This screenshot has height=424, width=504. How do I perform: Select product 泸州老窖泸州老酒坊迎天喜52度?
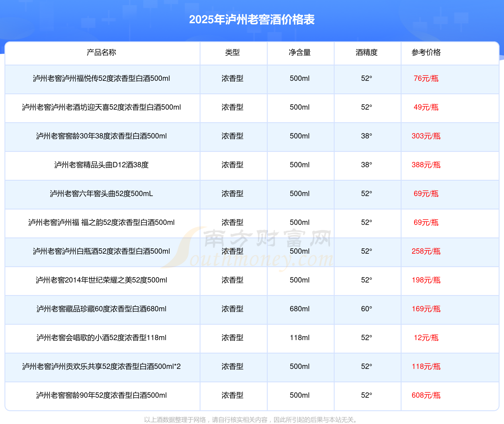(x=101, y=107)
